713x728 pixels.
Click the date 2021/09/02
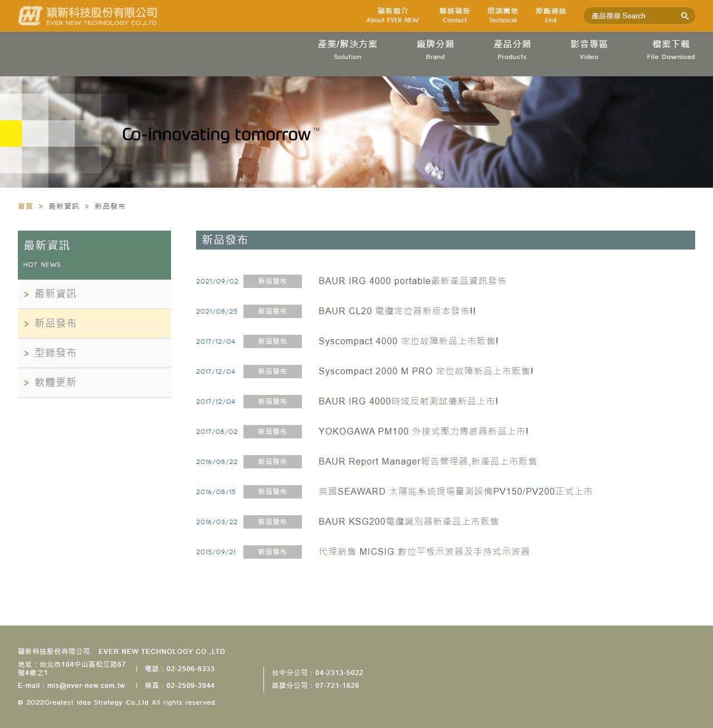click(217, 281)
